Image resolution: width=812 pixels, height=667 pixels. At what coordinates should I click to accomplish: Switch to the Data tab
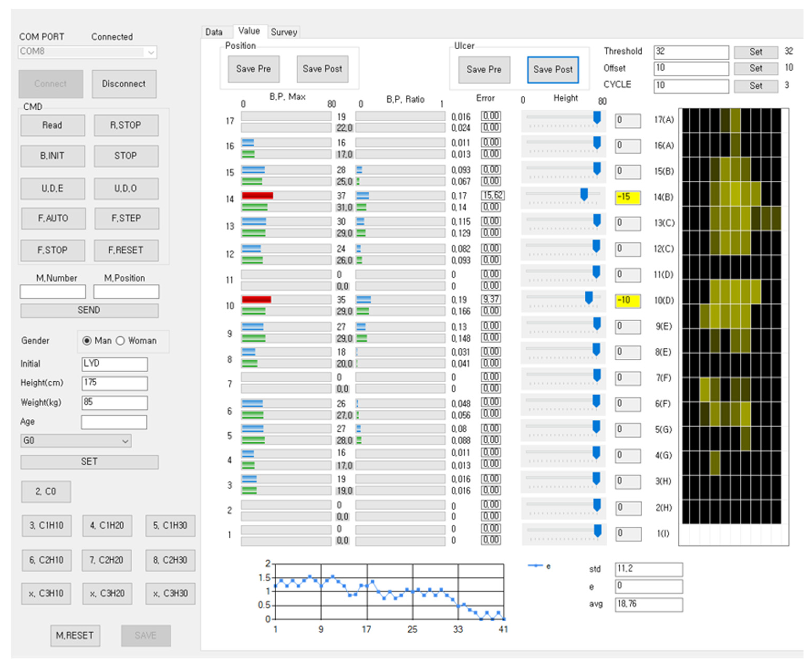[214, 32]
